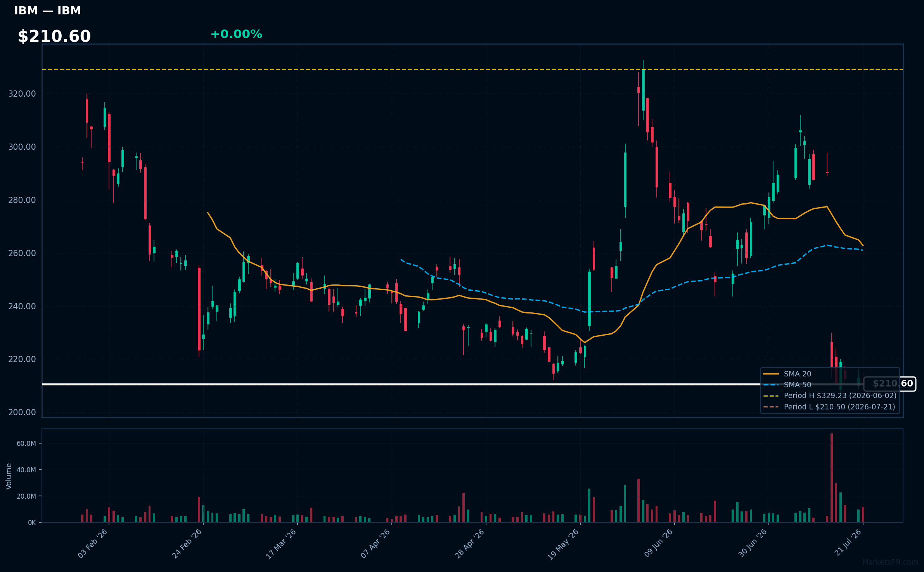Click the green candlestick at the period high

click(643, 90)
